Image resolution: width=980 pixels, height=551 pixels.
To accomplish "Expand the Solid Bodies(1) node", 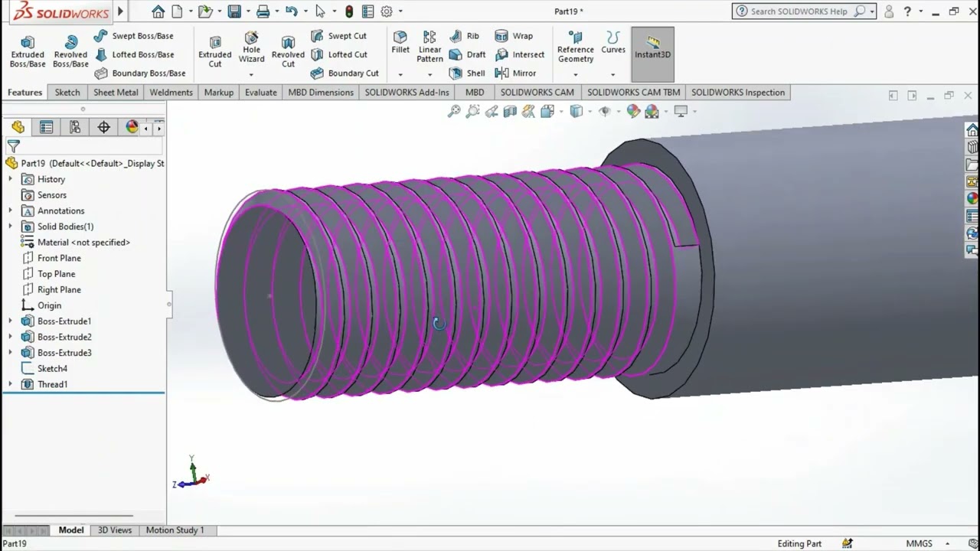I will [x=10, y=227].
